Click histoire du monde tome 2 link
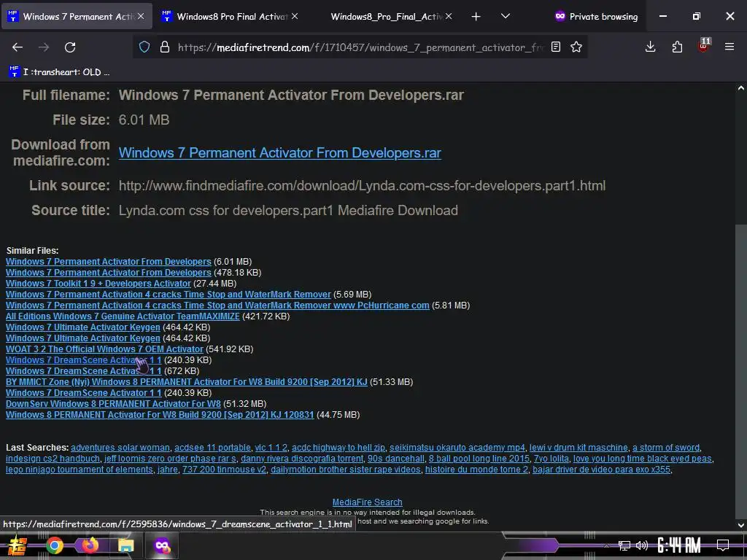747x560 pixels. coord(476,470)
